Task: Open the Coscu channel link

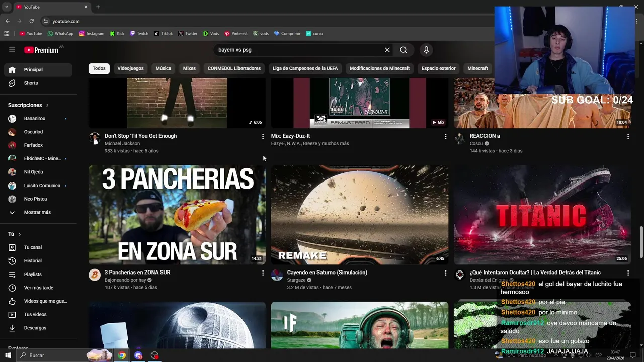Action: tap(476, 144)
